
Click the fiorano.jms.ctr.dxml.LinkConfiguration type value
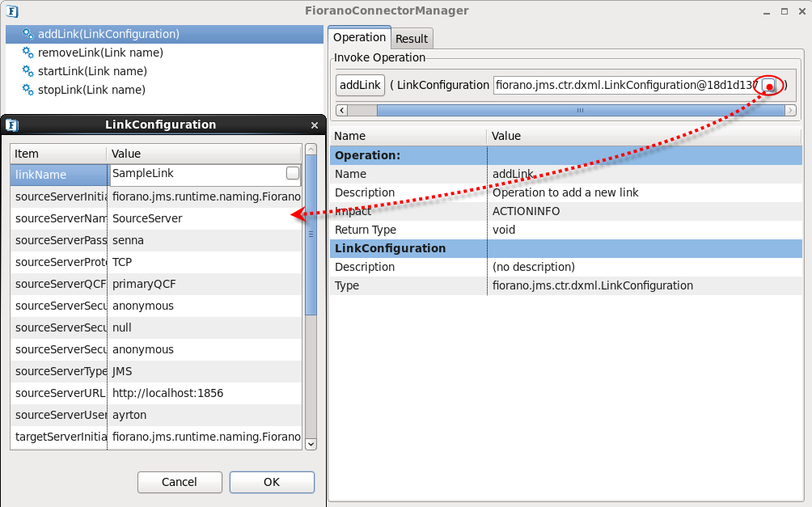(x=593, y=286)
